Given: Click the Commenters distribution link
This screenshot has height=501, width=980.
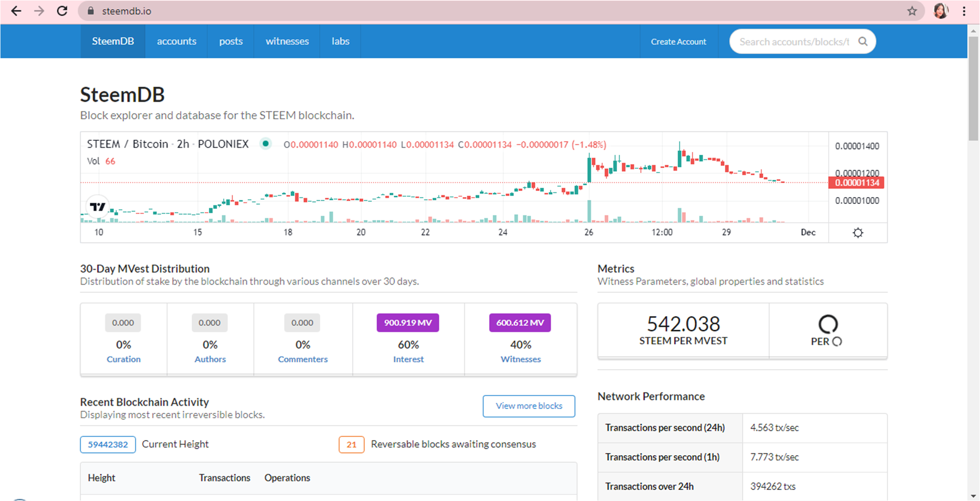Looking at the screenshot, I should pyautogui.click(x=303, y=359).
